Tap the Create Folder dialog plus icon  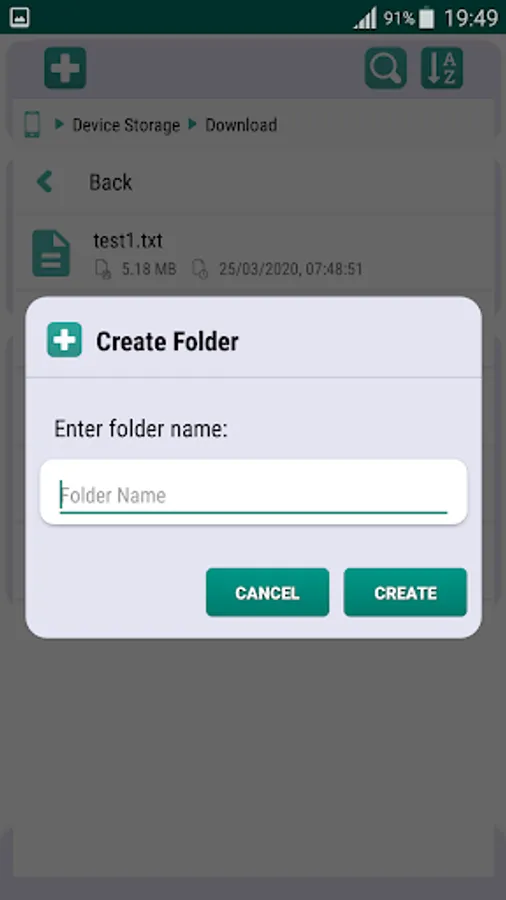click(64, 340)
